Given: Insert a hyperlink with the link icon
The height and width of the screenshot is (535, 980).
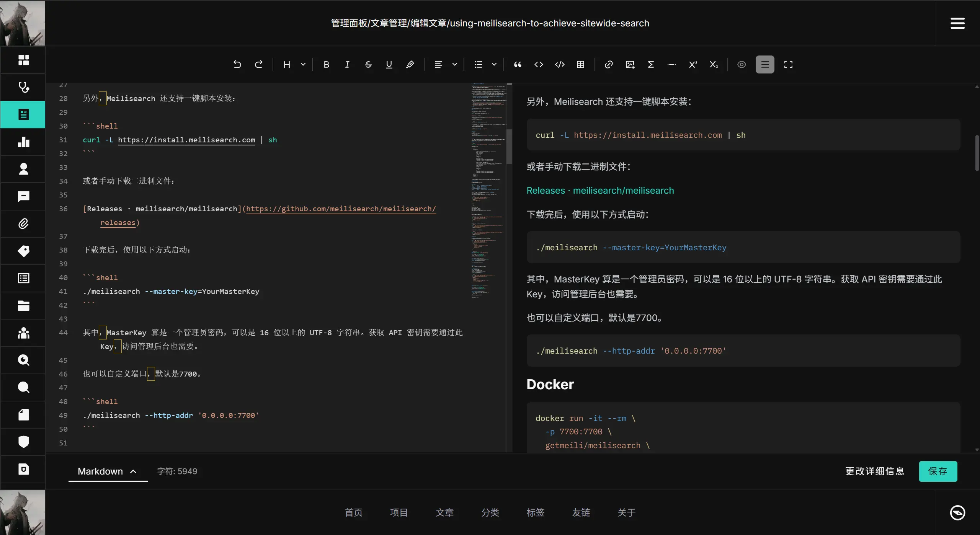Looking at the screenshot, I should pyautogui.click(x=609, y=65).
